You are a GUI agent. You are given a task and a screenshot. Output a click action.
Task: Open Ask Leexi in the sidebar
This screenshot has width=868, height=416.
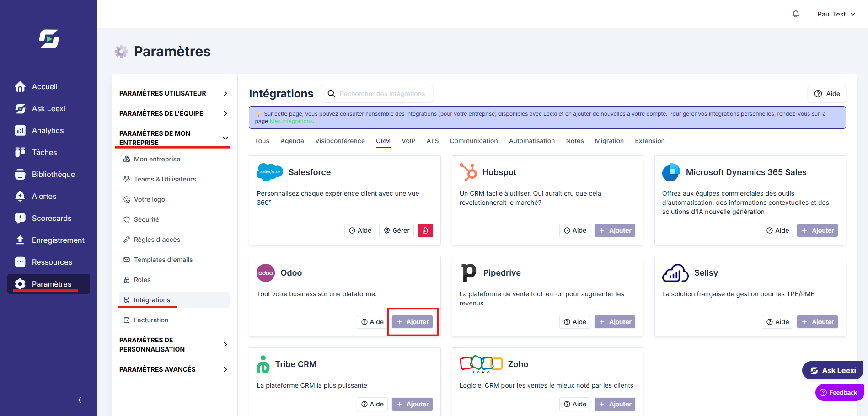40,108
